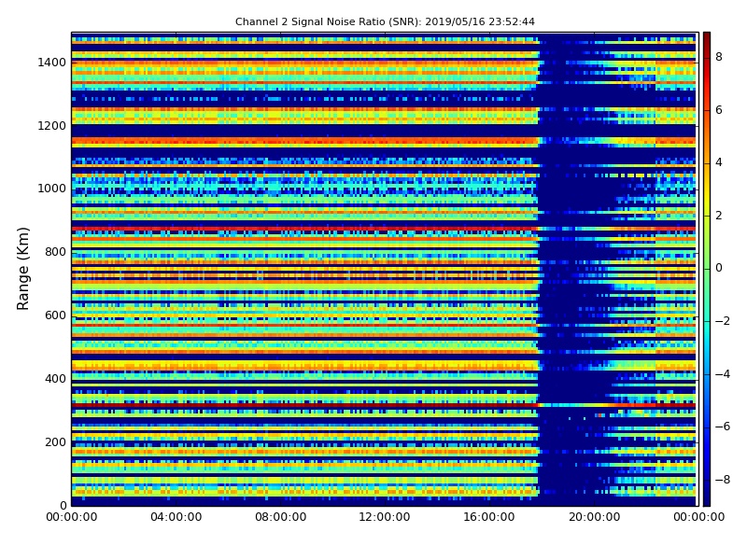Click the 04:00:00 time tick label
Viewport: 747px width, 560px height.
[x=176, y=517]
